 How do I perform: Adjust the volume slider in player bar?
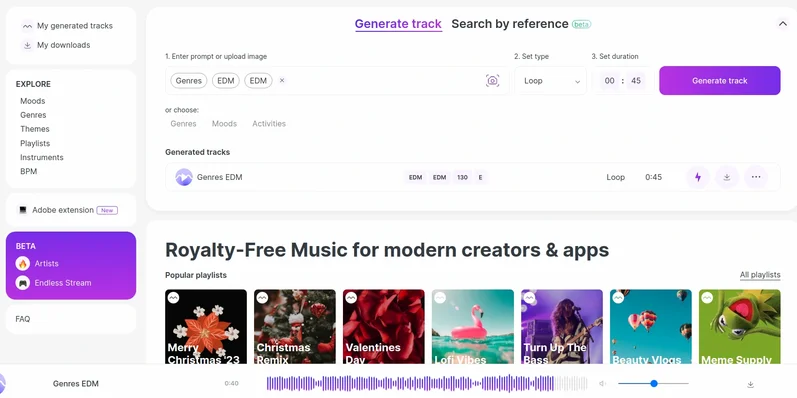tap(653, 384)
